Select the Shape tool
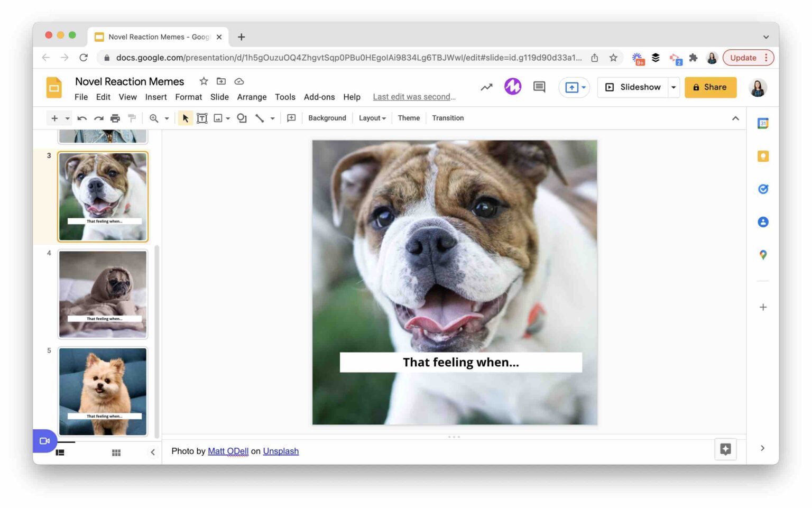The height and width of the screenshot is (508, 812). pyautogui.click(x=242, y=118)
